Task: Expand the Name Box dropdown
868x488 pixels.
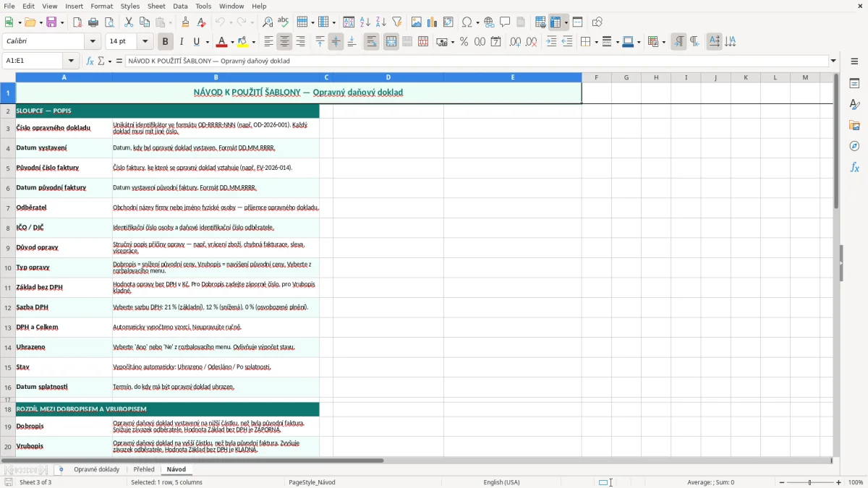Action: click(71, 61)
